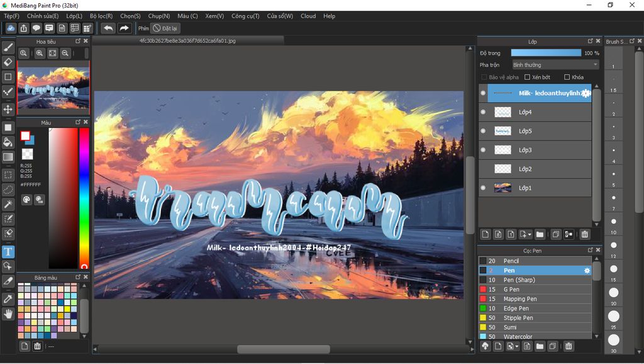This screenshot has height=364, width=644.
Task: Select the Move tool
Action: click(x=8, y=109)
